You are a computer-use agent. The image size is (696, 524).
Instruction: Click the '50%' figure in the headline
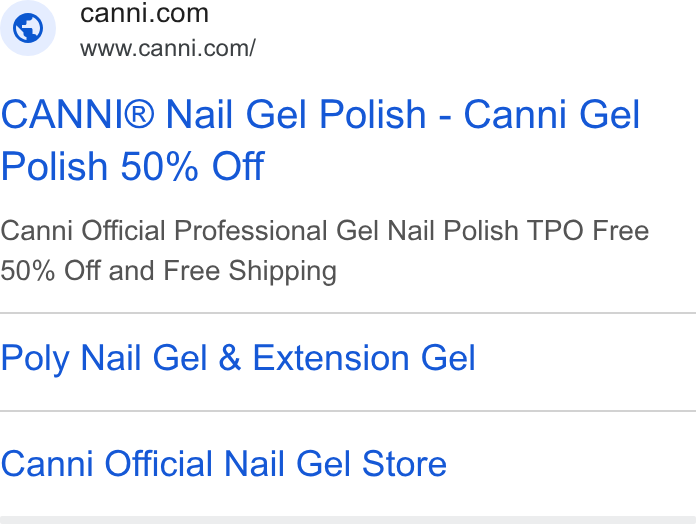tap(159, 166)
